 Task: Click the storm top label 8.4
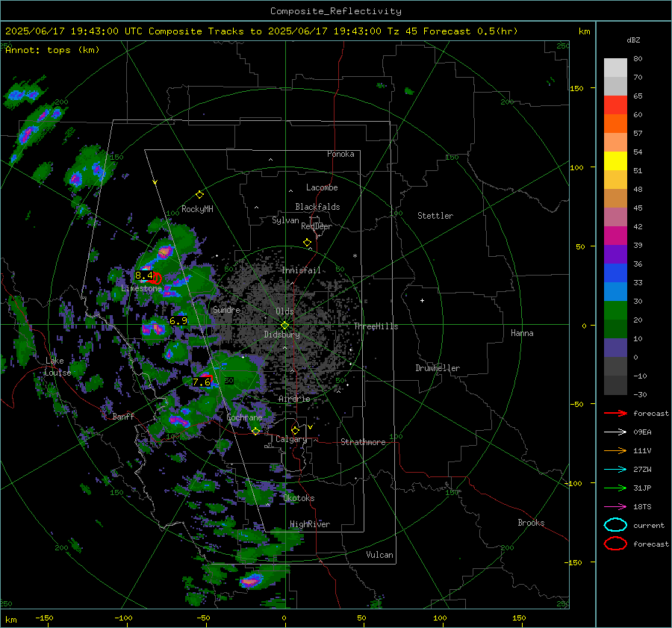tap(143, 276)
